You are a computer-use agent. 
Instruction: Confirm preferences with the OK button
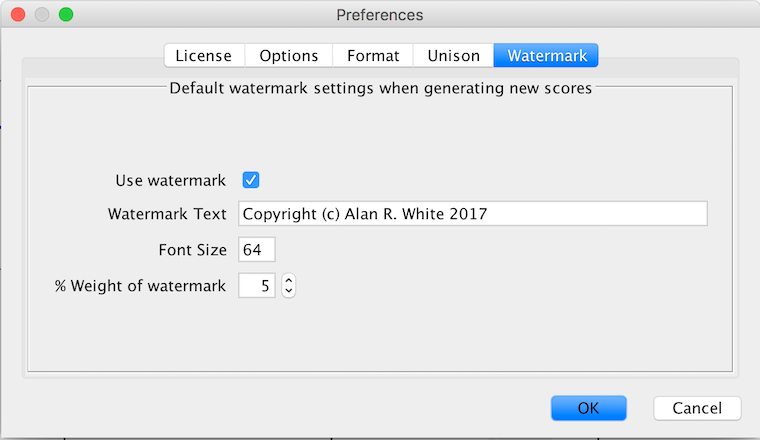pos(588,408)
